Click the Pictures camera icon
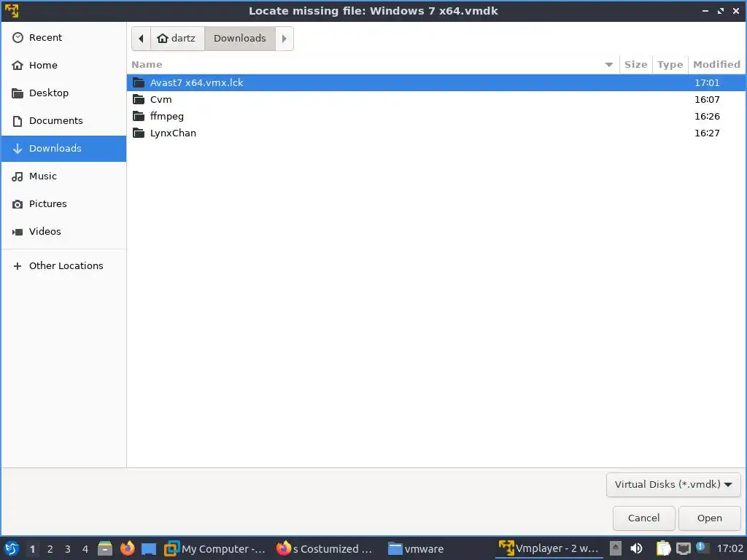 coord(18,204)
